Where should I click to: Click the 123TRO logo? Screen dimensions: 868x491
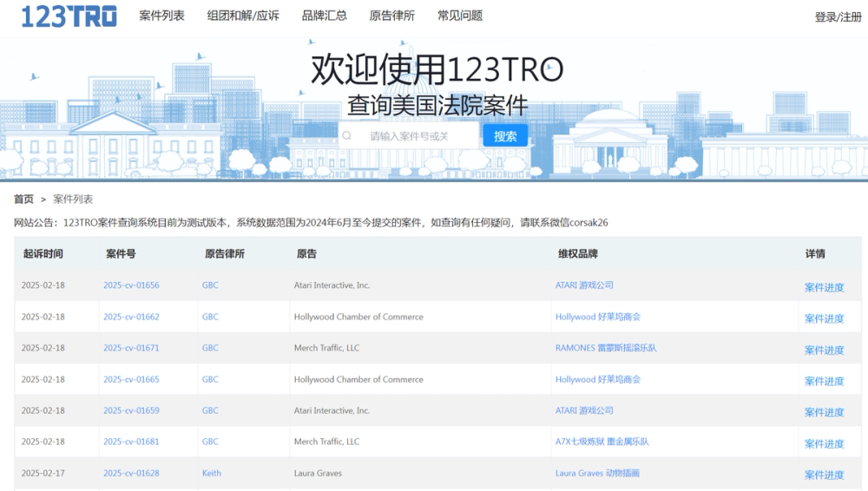point(69,16)
